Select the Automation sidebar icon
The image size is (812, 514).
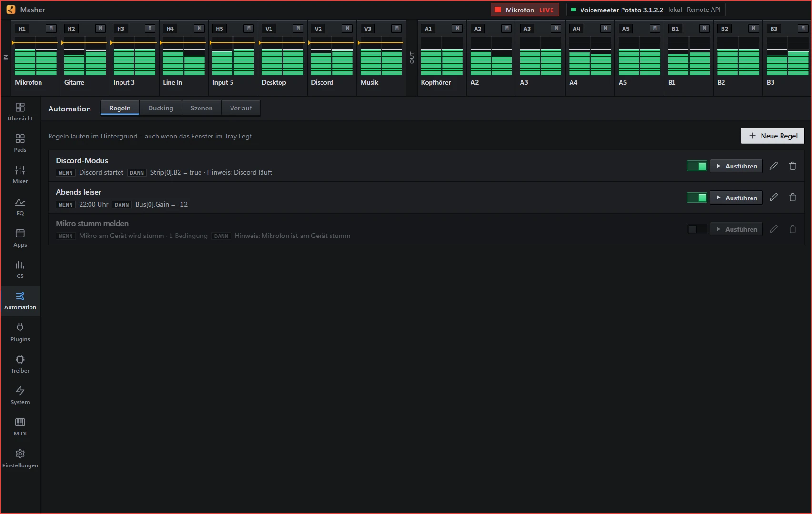click(20, 301)
